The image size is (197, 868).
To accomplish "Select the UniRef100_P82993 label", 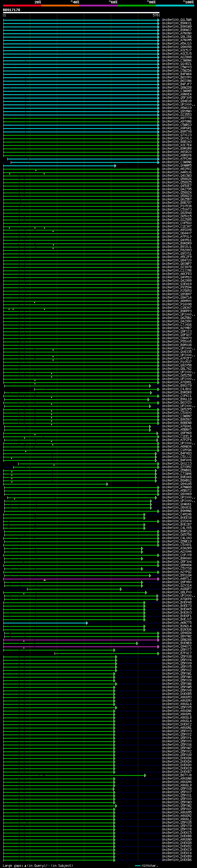I will coord(177,250).
